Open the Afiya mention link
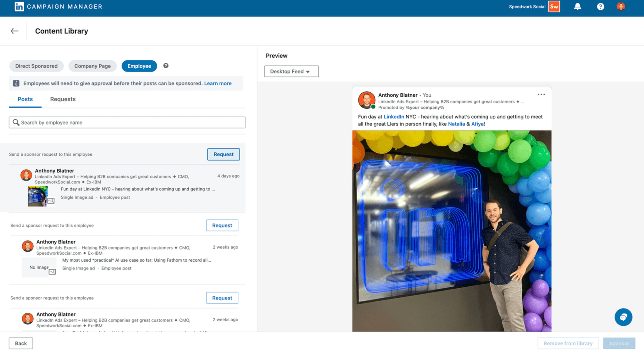 [477, 124]
